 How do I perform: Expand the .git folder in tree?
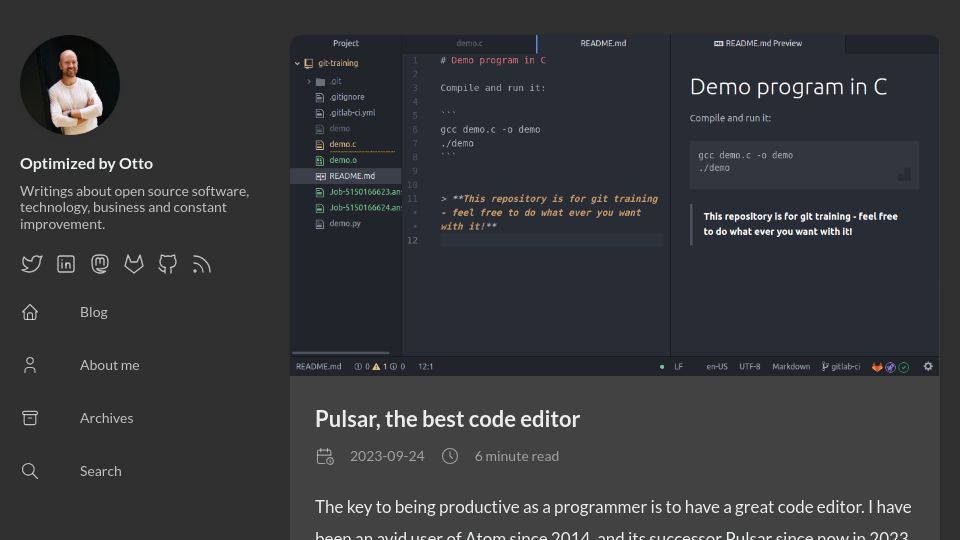tap(309, 81)
